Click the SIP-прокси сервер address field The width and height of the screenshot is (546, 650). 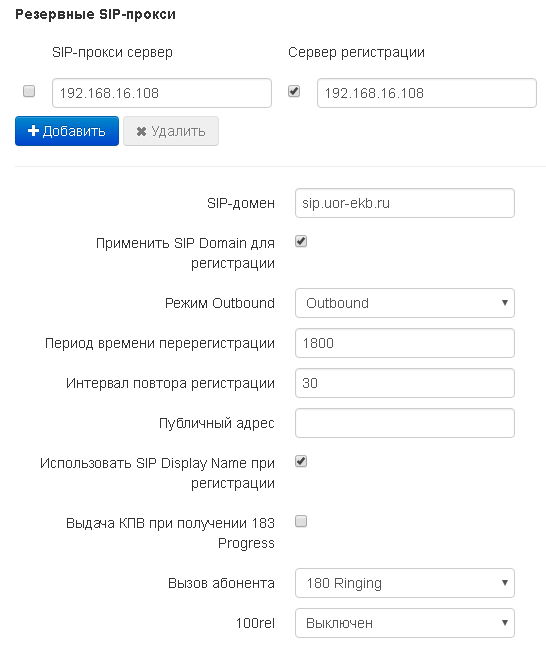[x=162, y=93]
